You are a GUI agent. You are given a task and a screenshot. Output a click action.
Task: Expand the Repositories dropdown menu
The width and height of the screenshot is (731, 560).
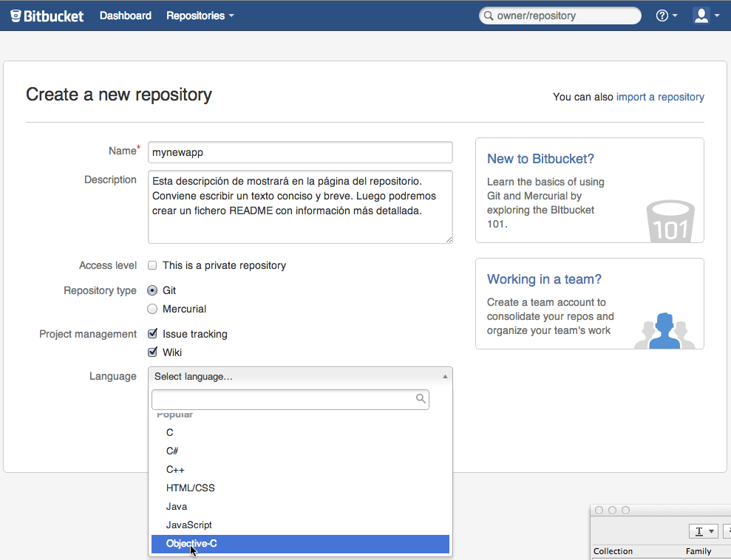tap(200, 16)
